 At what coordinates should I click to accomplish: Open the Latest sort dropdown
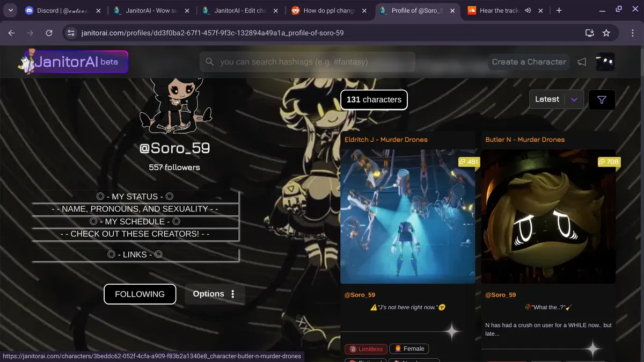(557, 99)
